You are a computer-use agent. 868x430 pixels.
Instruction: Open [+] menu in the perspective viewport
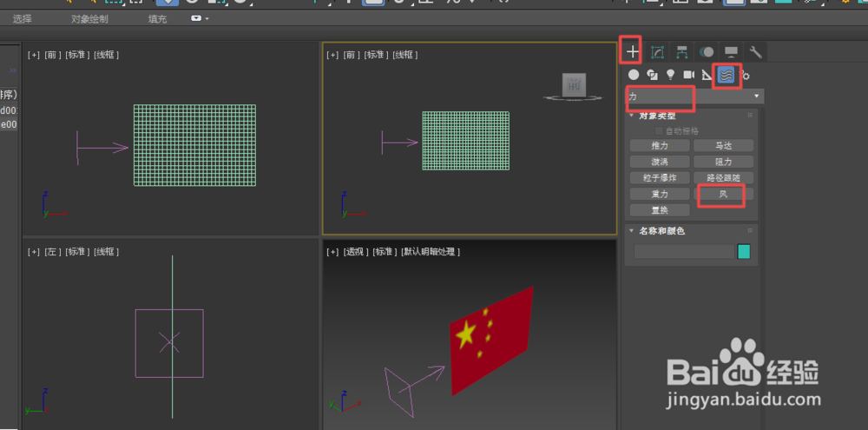332,252
